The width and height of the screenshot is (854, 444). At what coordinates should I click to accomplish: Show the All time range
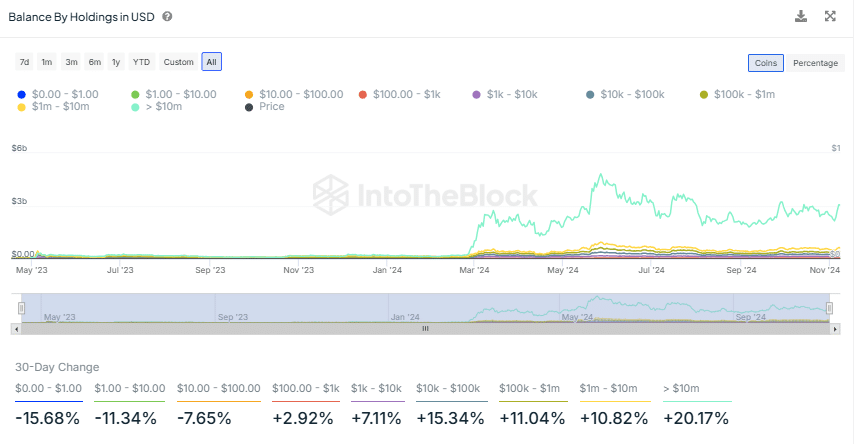click(211, 62)
